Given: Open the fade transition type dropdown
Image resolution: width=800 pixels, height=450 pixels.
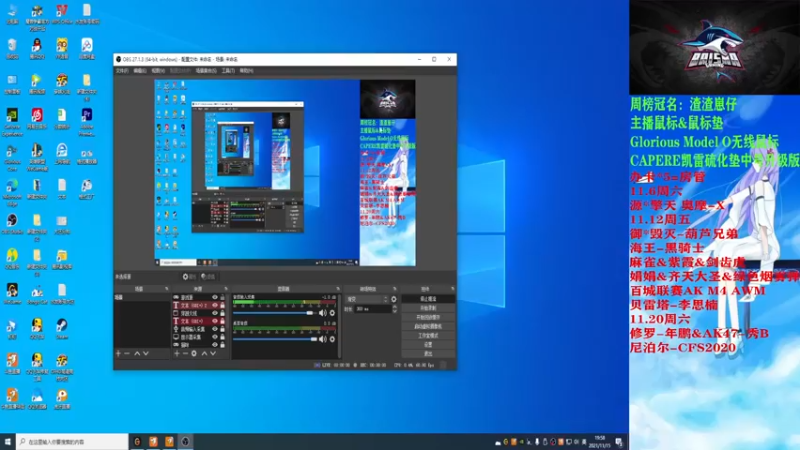Looking at the screenshot, I should 367,299.
